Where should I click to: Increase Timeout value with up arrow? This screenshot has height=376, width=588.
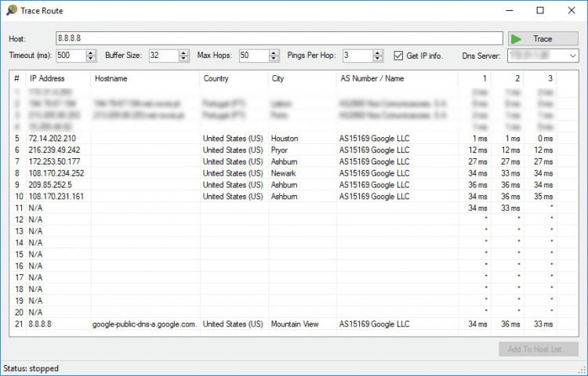tap(91, 52)
